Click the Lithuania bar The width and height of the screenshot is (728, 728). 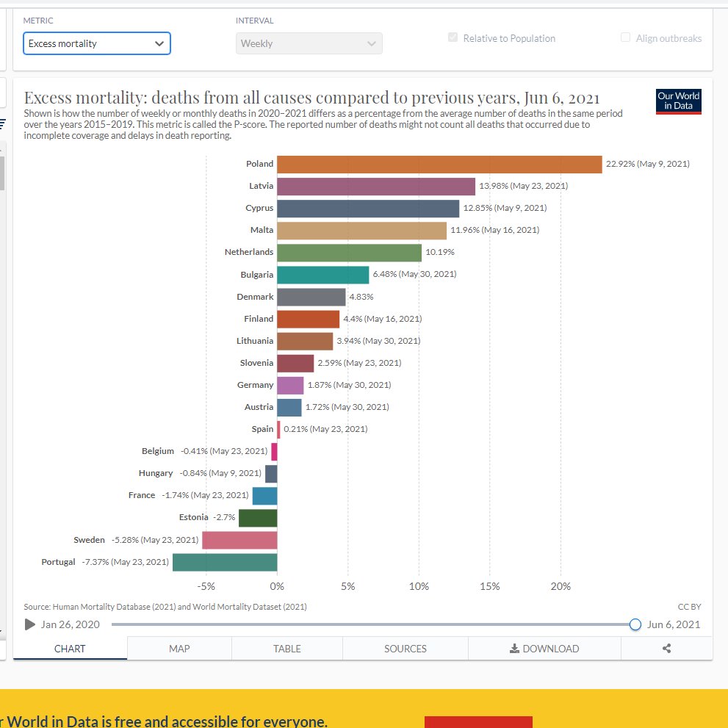pyautogui.click(x=305, y=342)
